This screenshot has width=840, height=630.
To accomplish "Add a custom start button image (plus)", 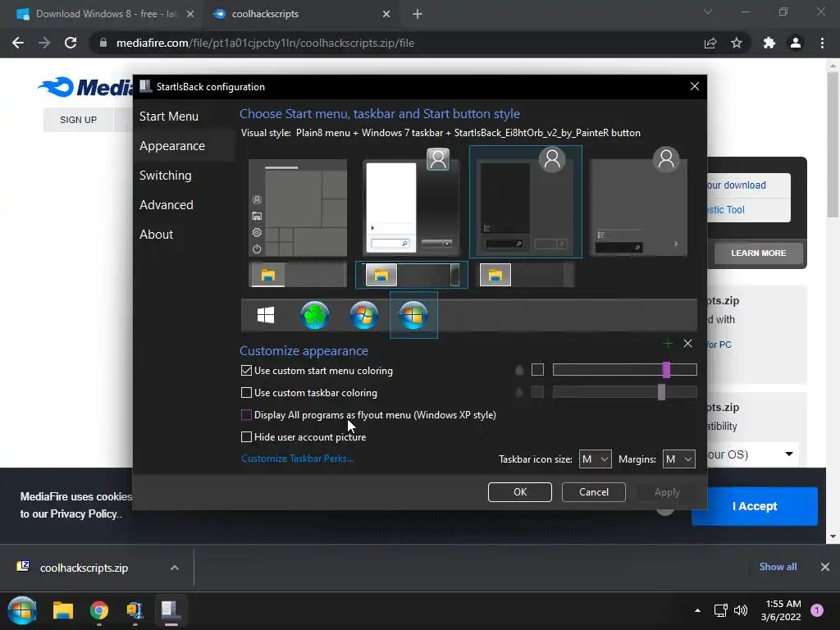I will pyautogui.click(x=668, y=344).
